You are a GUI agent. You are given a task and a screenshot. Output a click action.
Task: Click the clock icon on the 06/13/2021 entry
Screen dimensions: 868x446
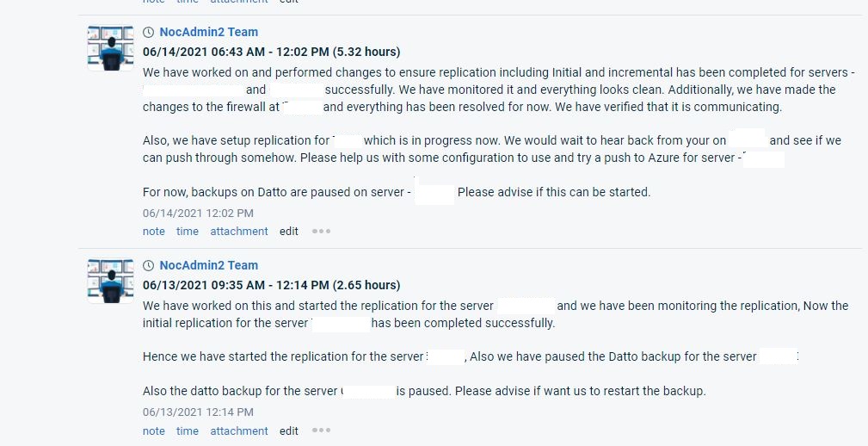(x=149, y=265)
